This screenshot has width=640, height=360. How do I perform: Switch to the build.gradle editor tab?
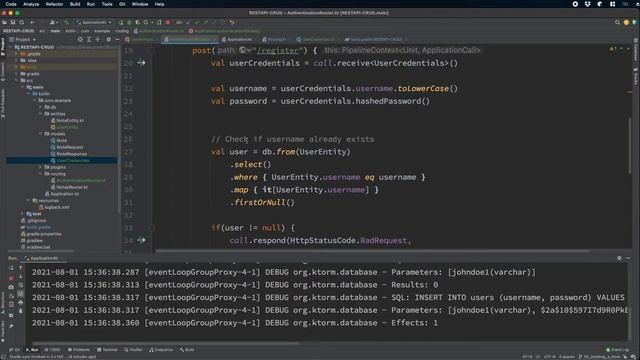(x=376, y=40)
